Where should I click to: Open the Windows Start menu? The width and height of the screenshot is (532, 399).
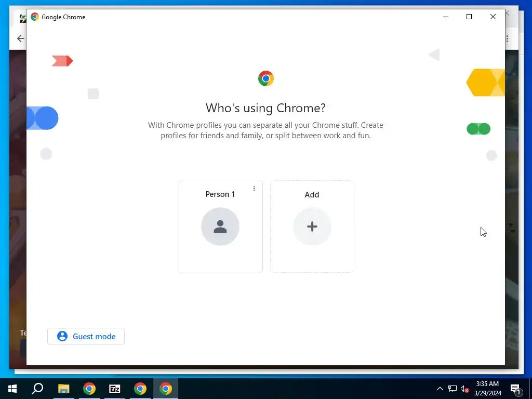pyautogui.click(x=12, y=389)
